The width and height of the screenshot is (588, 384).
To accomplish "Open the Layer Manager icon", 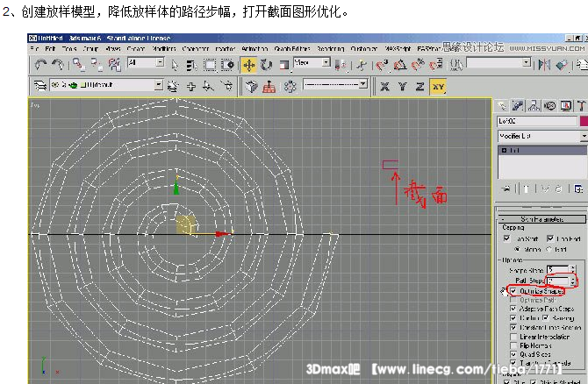I will tap(40, 86).
